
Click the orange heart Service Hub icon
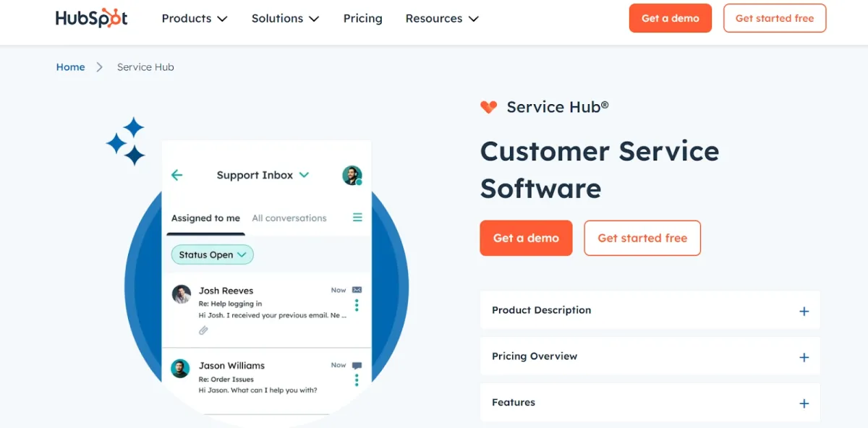coord(489,107)
